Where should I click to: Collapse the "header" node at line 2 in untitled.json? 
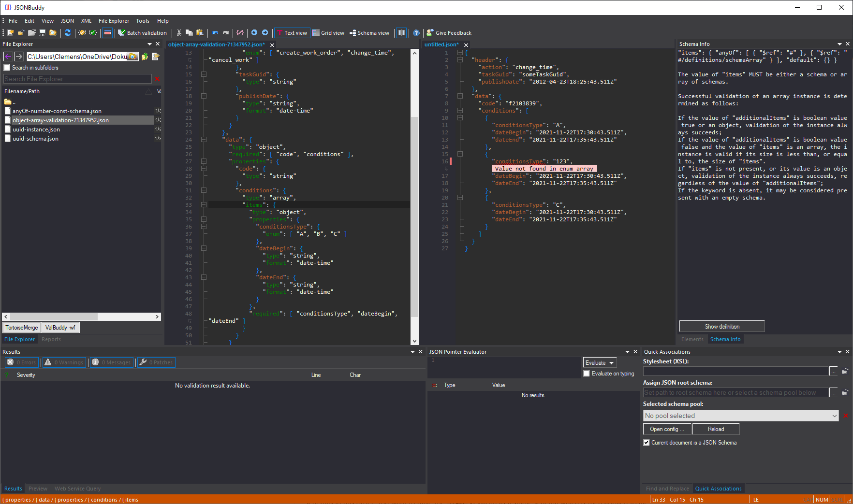point(460,60)
